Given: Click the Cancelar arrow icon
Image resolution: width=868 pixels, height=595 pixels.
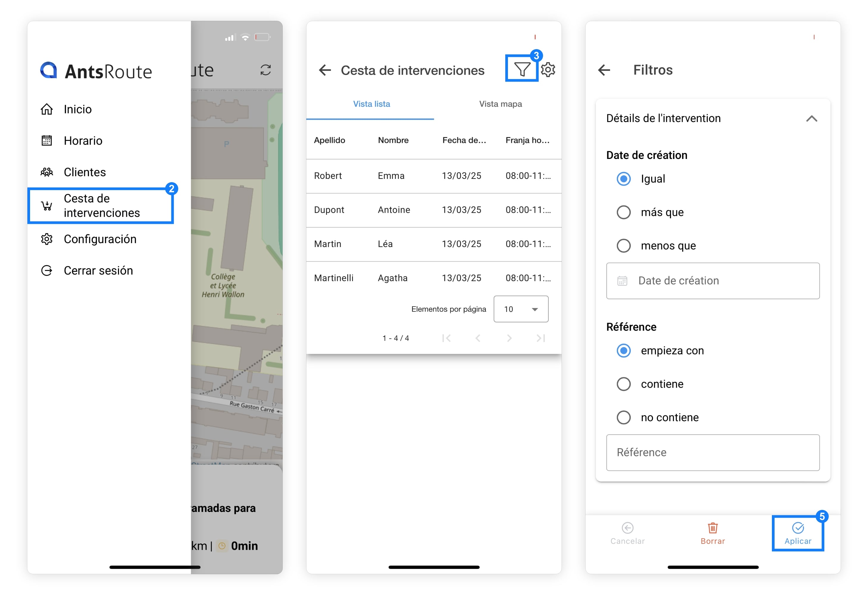Looking at the screenshot, I should coord(628,528).
